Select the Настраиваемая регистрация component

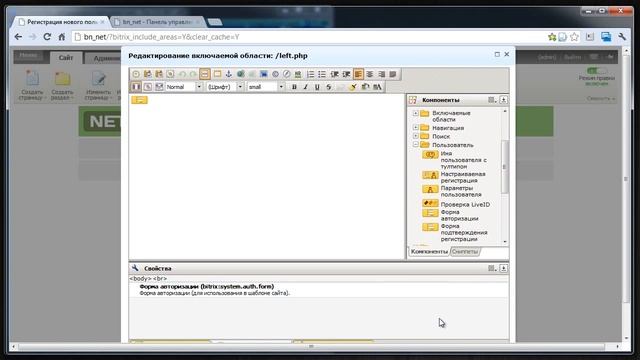click(x=453, y=177)
